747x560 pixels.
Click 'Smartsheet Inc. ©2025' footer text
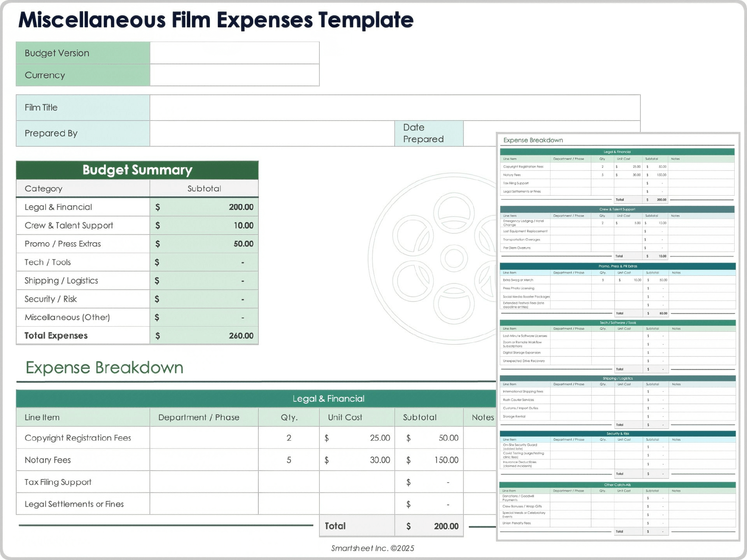373,548
